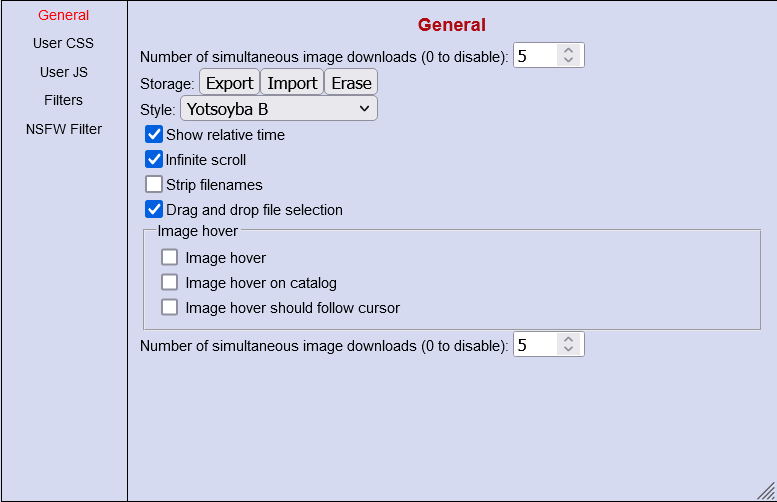
Task: Click the top image downloads number field
Action: [535, 56]
